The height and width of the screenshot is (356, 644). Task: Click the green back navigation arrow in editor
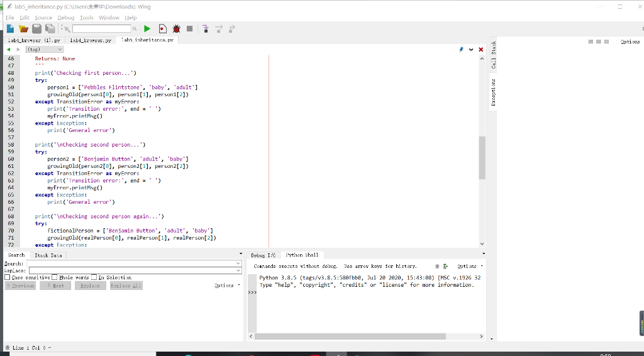[x=9, y=49]
